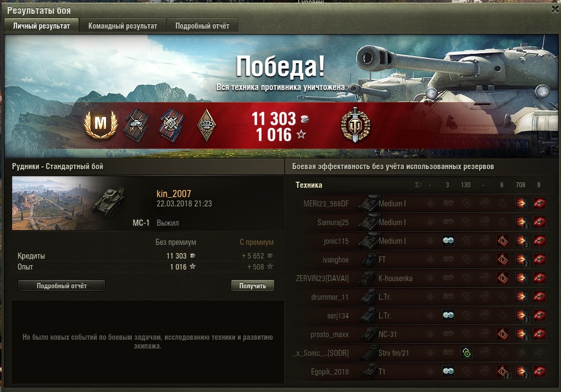Click the tank ribbon award icon

pos(136,125)
